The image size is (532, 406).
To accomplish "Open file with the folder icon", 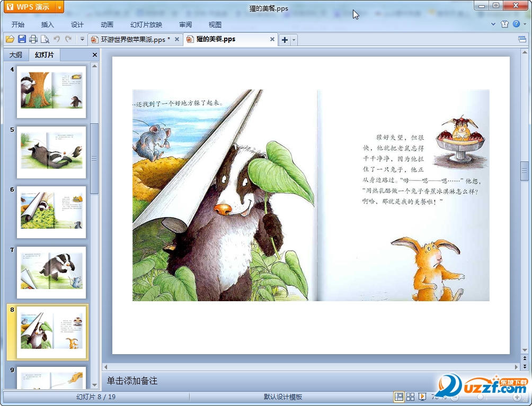I will point(10,39).
